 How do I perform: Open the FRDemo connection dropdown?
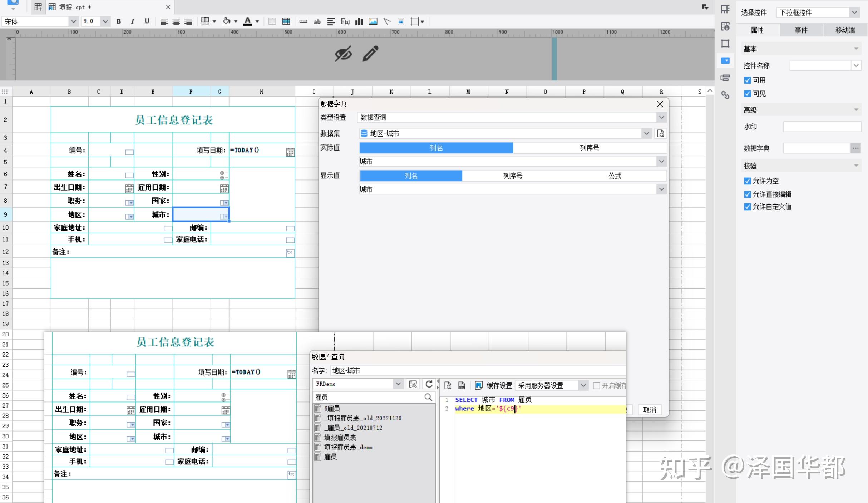click(x=398, y=384)
